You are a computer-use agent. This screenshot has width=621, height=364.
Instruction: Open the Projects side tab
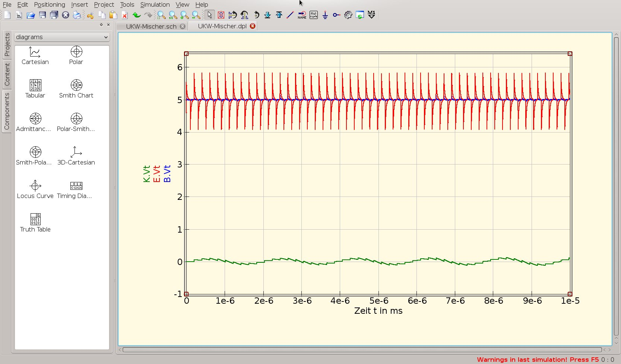point(7,45)
